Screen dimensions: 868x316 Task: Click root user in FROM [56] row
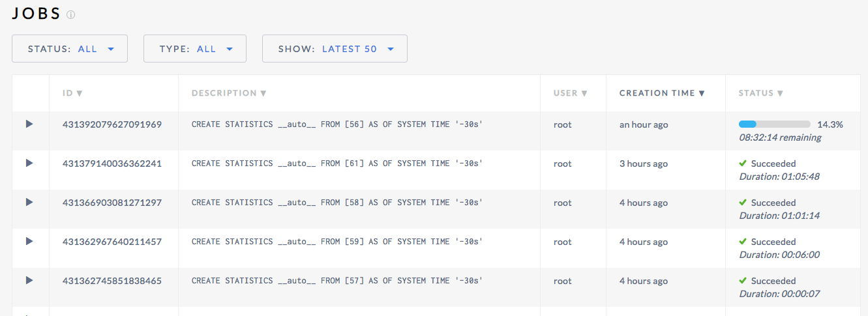click(563, 124)
